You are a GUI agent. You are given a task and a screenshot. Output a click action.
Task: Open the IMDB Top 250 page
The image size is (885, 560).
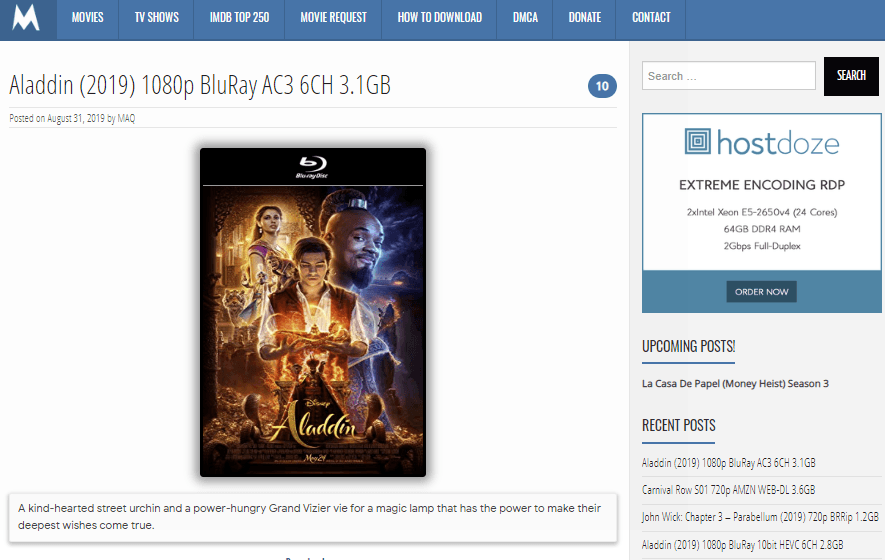click(x=239, y=18)
